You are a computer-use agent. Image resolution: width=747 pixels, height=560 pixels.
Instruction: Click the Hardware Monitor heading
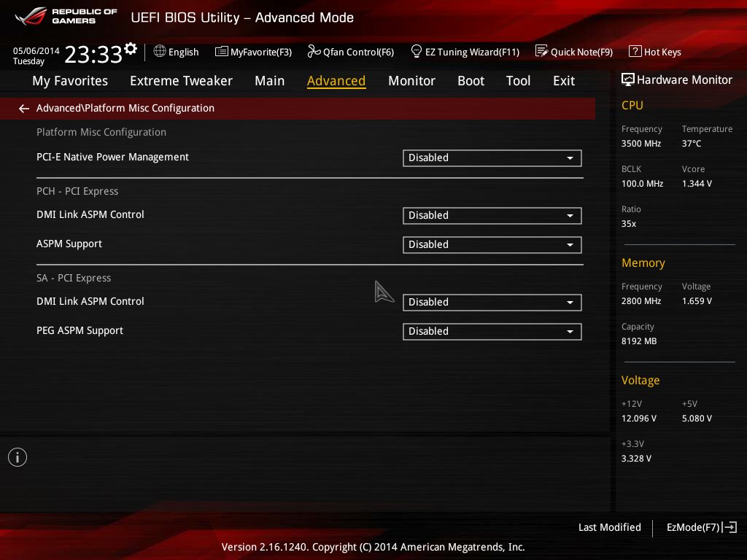[x=684, y=80]
